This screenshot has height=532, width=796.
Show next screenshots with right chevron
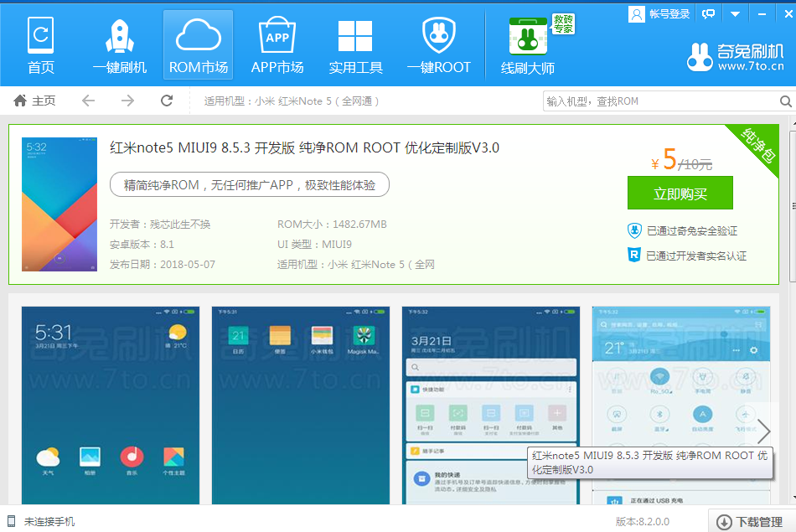tap(763, 431)
